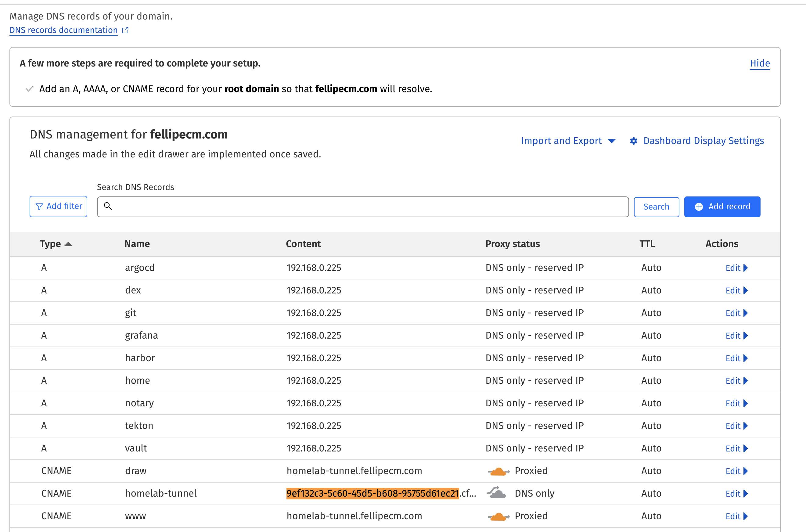
Task: Click the gear icon for Dashboard Display Settings
Action: (633, 141)
